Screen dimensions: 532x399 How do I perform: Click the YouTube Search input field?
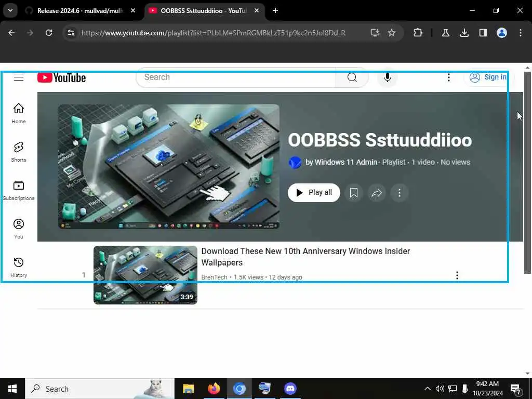[236, 77]
